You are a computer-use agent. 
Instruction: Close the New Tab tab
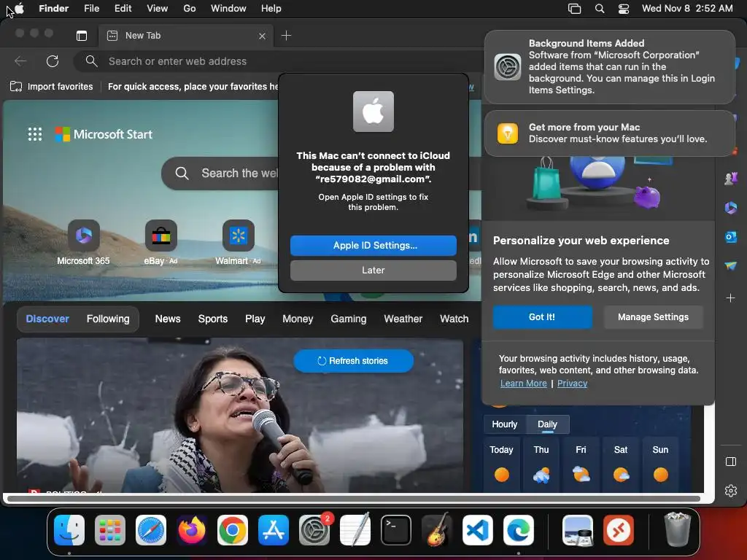(x=262, y=36)
